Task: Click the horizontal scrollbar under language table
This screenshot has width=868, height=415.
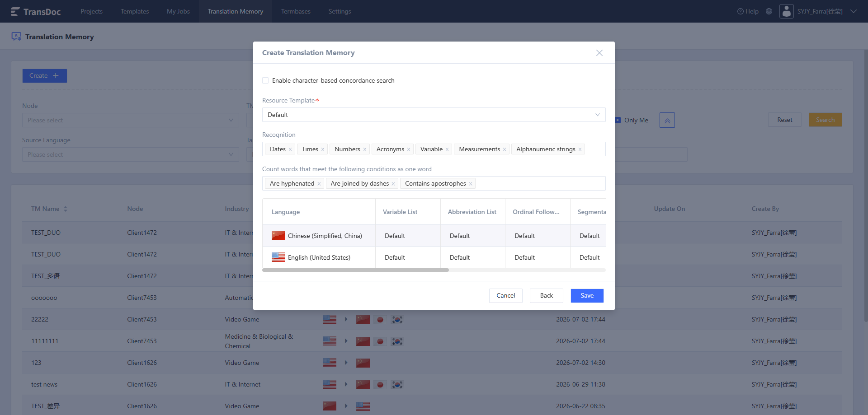Action: click(x=355, y=270)
